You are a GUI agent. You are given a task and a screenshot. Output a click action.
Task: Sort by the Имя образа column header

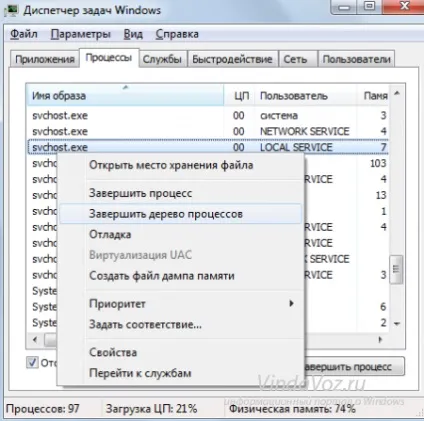125,96
